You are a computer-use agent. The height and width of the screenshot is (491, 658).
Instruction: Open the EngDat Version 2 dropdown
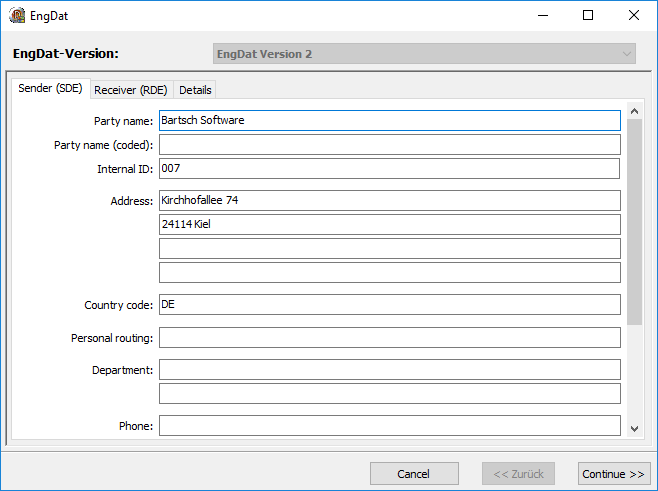[x=424, y=54]
